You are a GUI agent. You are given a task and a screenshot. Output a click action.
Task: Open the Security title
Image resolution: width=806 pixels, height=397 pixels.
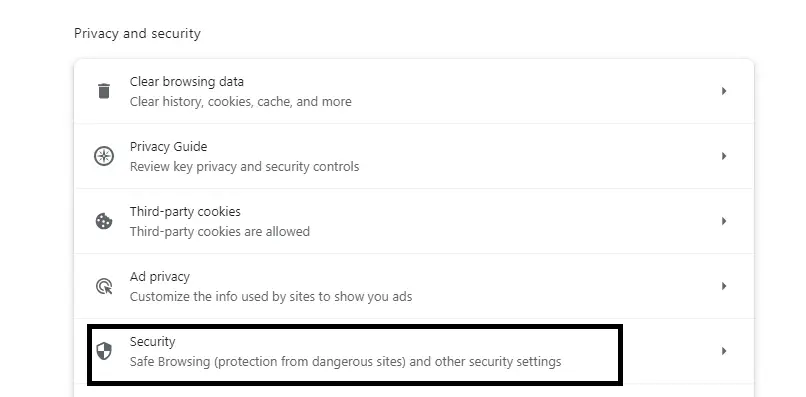[152, 341]
